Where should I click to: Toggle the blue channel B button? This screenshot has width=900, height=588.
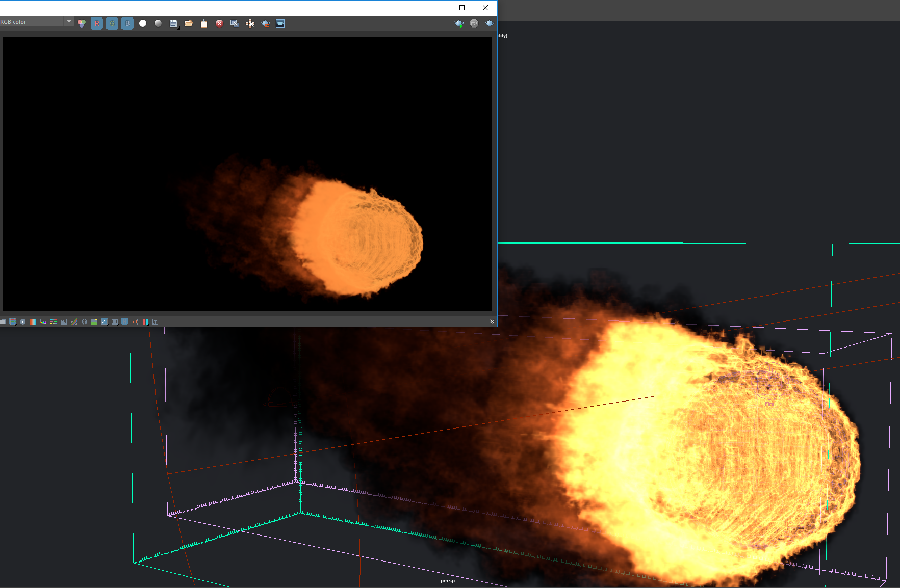[127, 23]
